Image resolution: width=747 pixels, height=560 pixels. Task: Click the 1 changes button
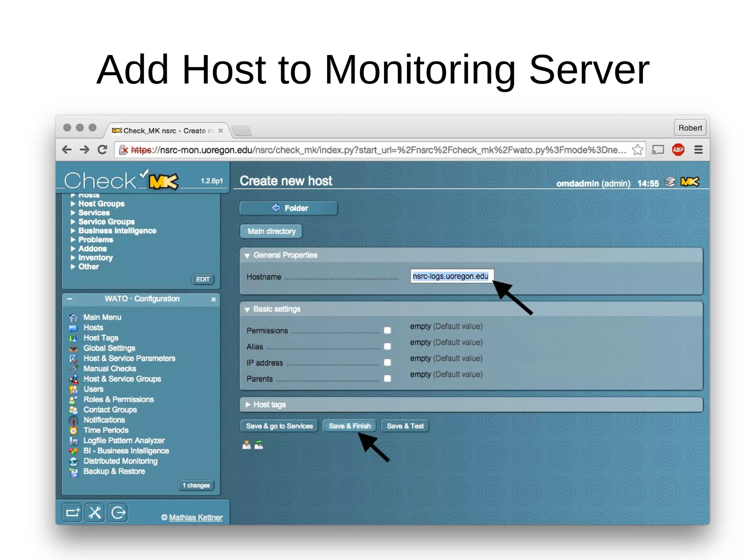pyautogui.click(x=196, y=486)
